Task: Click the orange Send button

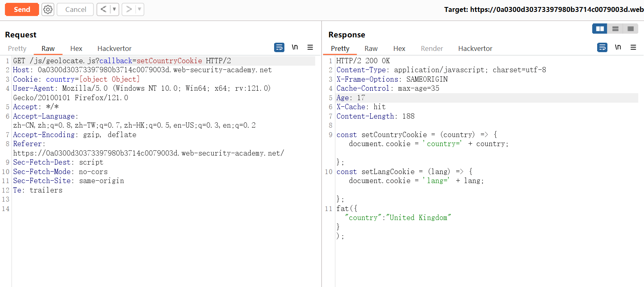Action: click(x=22, y=9)
